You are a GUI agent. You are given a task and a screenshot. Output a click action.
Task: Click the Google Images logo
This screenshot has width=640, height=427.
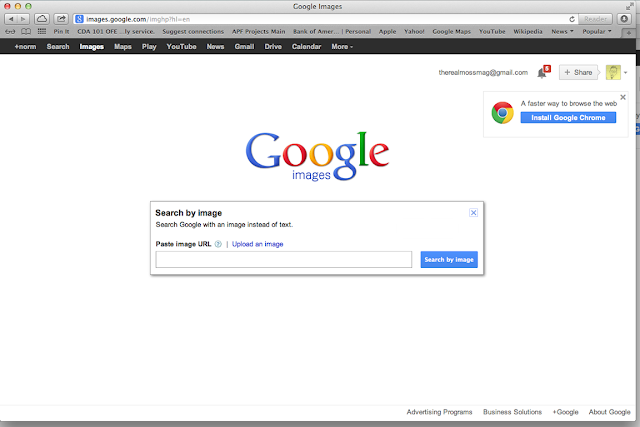click(x=317, y=156)
